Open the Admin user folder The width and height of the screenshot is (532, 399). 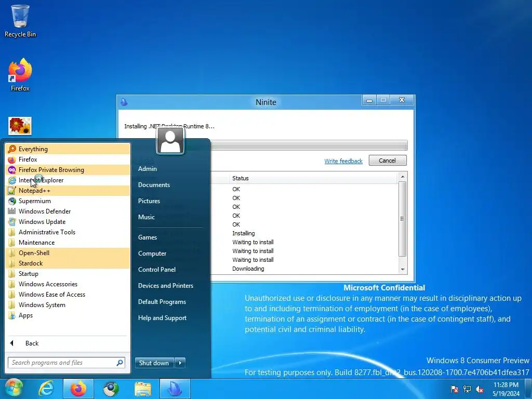[147, 169]
